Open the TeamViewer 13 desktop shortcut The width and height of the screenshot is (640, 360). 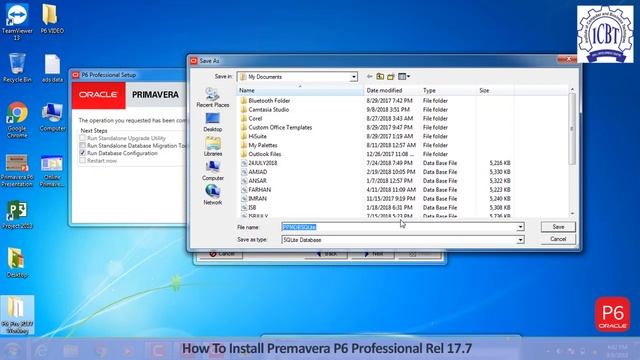(x=17, y=22)
